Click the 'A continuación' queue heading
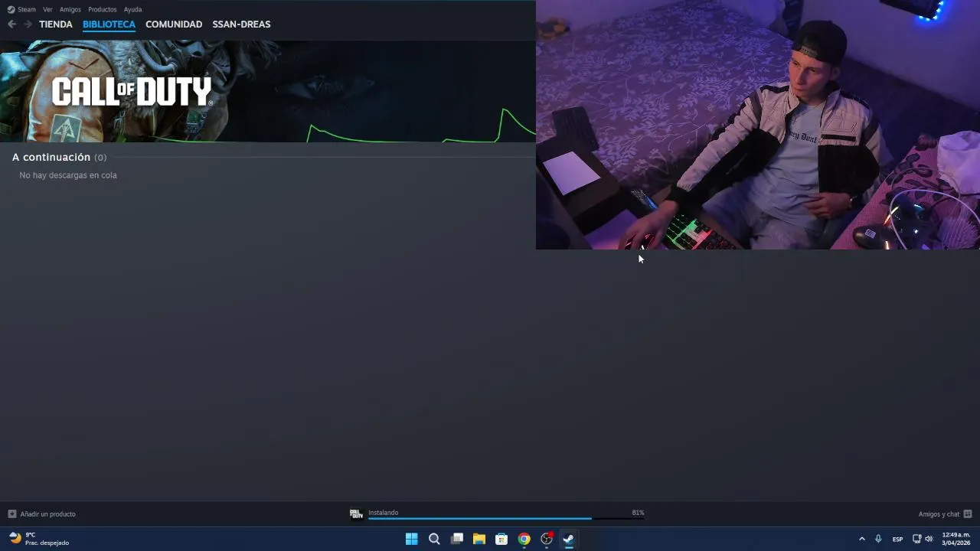This screenshot has height=551, width=980. click(x=51, y=157)
